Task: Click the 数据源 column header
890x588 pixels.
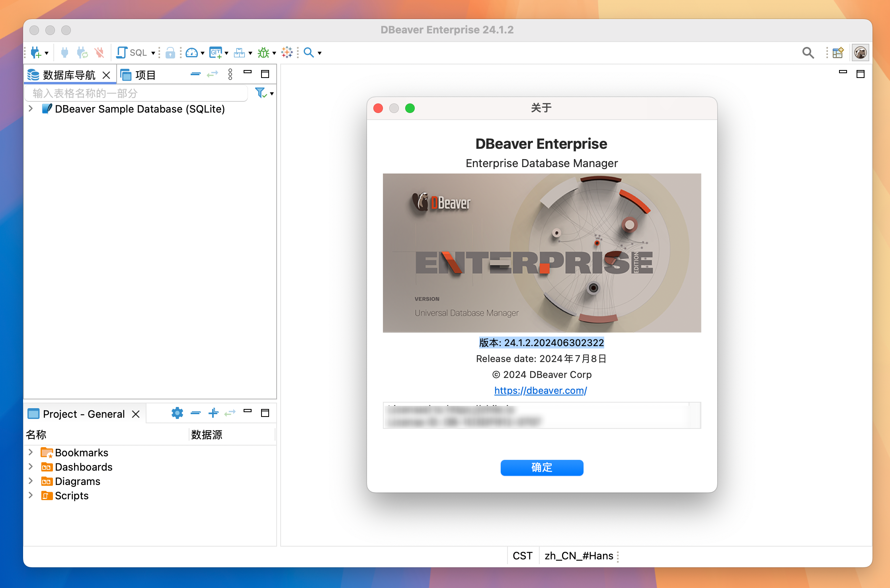Action: [232, 435]
